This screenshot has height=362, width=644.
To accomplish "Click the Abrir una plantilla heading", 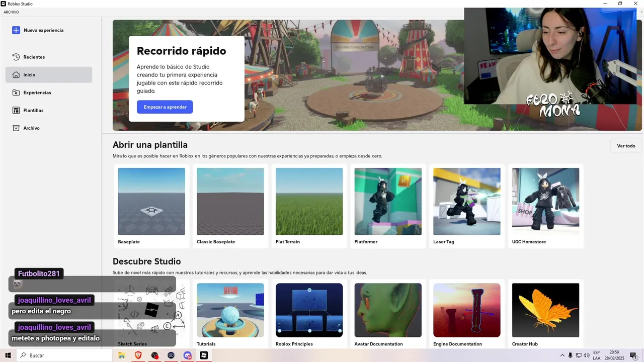I will (150, 145).
